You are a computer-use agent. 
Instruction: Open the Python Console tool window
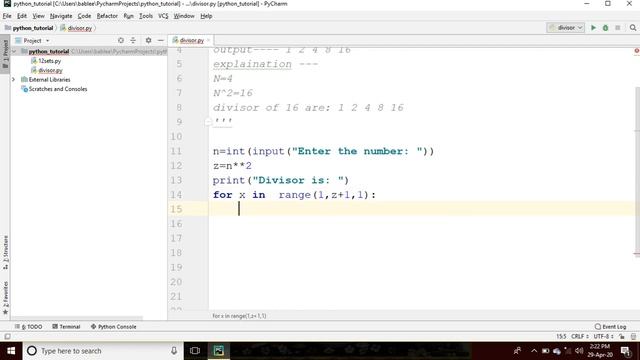pos(113,327)
